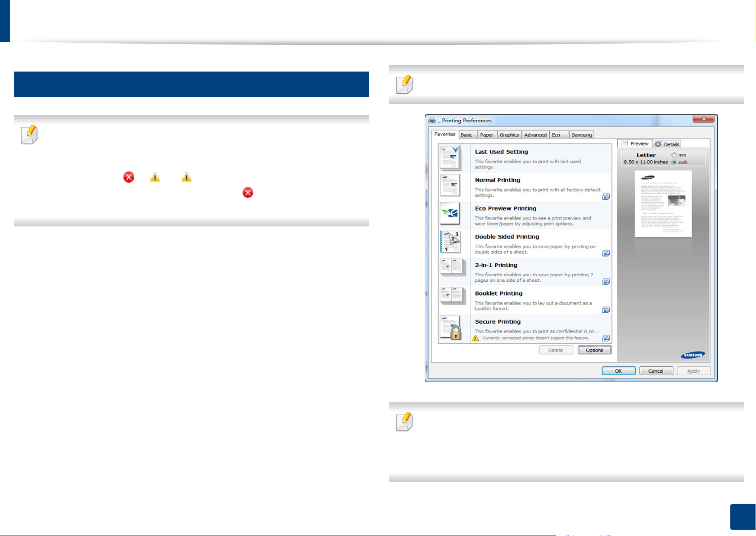Click the Apply button
The height and width of the screenshot is (536, 756).
pyautogui.click(x=693, y=371)
